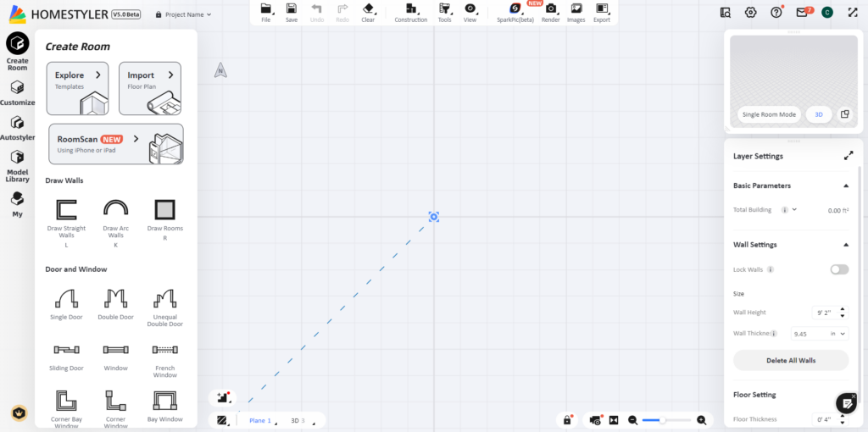The height and width of the screenshot is (432, 868).
Task: Click the Render camera icon
Action: point(550,9)
